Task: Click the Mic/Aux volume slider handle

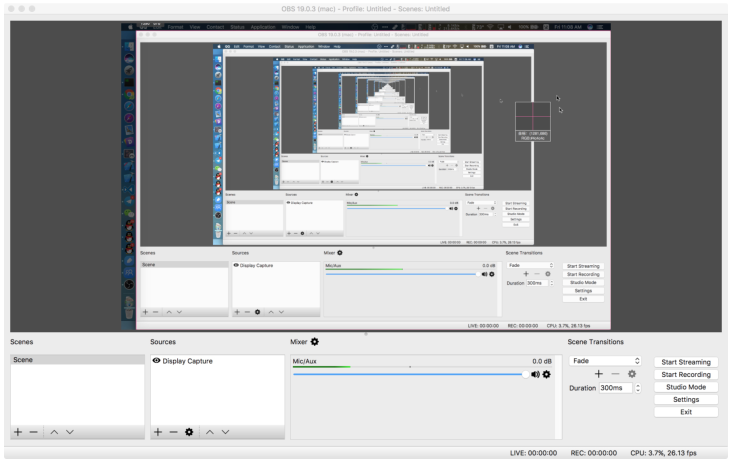Action: click(526, 374)
